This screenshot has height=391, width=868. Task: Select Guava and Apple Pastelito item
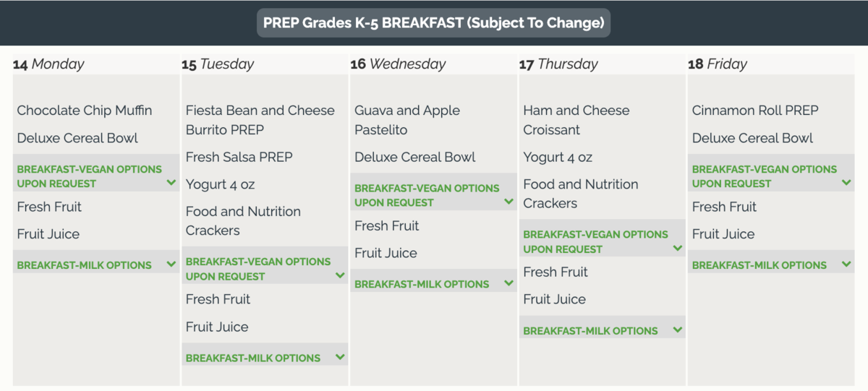coord(407,120)
